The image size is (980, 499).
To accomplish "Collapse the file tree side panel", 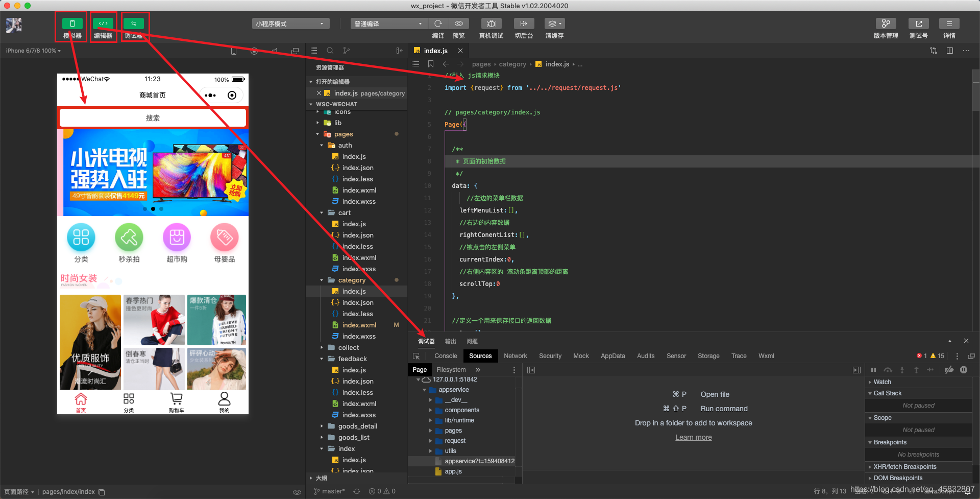I will pyautogui.click(x=400, y=51).
